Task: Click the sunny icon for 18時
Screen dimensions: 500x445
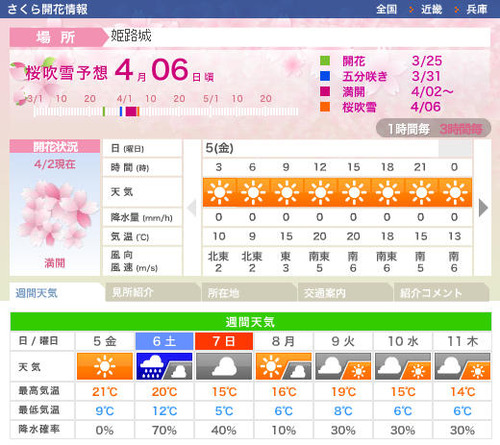Action: point(388,192)
